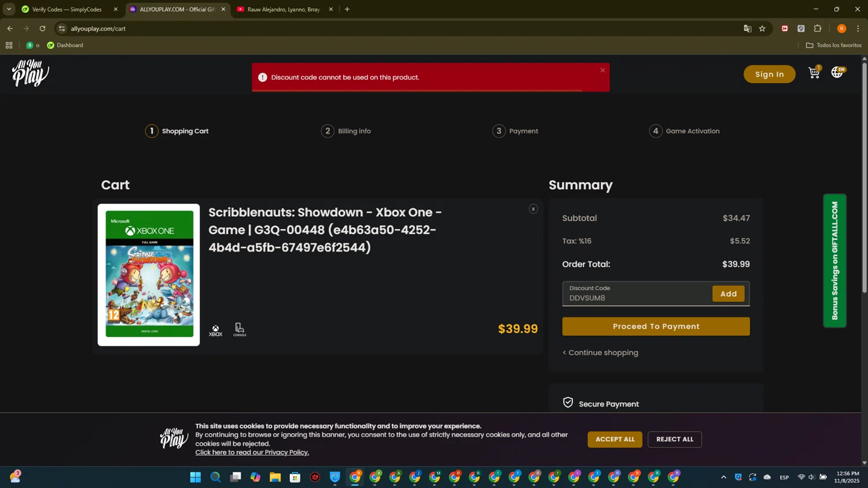The height and width of the screenshot is (488, 868).
Task: Open the gray shield extension icon
Action: point(801,28)
